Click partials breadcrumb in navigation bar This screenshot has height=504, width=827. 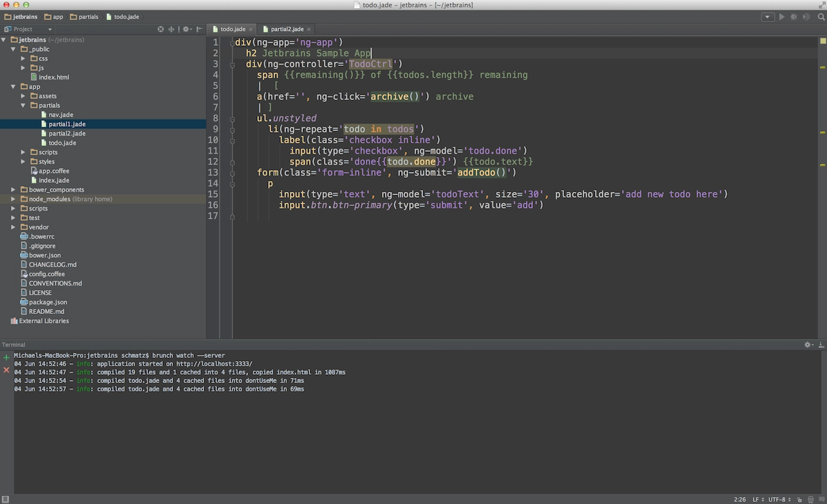tap(84, 17)
